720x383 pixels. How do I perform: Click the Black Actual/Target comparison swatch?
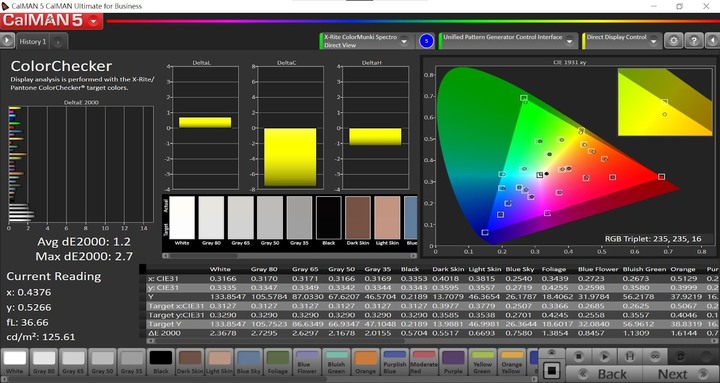[329, 218]
